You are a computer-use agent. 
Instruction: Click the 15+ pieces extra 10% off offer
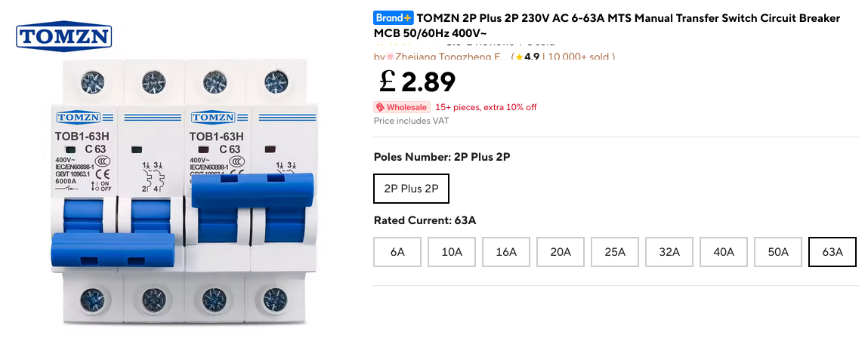pyautogui.click(x=486, y=107)
